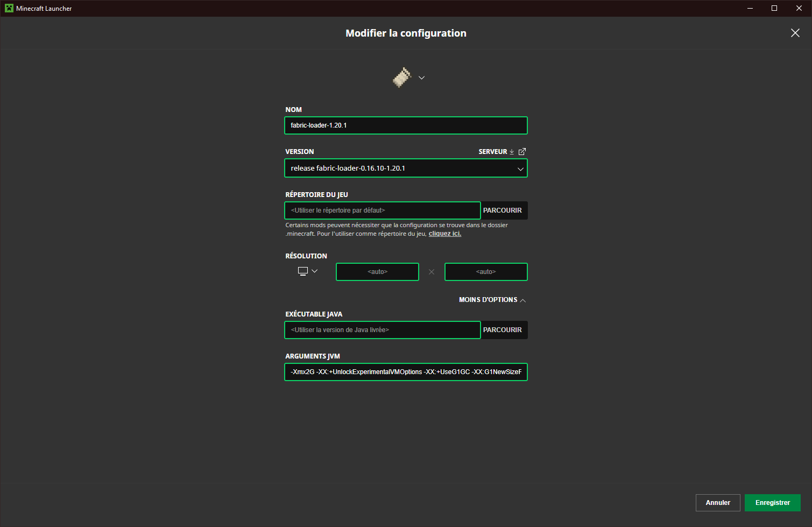Screen dimensions: 812x527
Task: Click the monitor resolution preset icon
Action: [303, 271]
